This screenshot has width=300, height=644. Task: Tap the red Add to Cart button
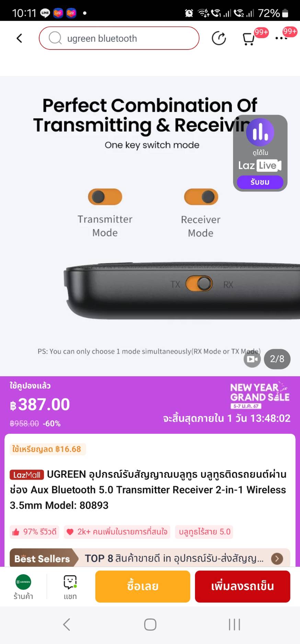[243, 587]
